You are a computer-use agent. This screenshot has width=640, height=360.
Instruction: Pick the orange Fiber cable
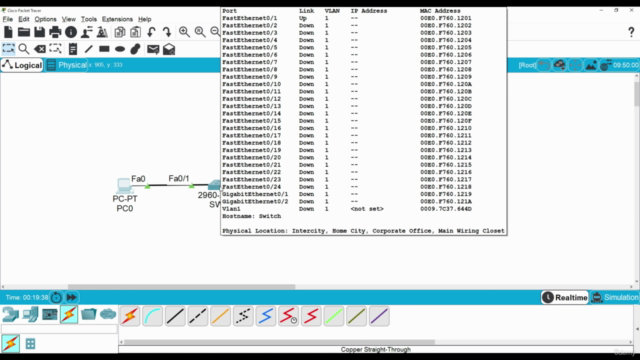[x=220, y=316]
